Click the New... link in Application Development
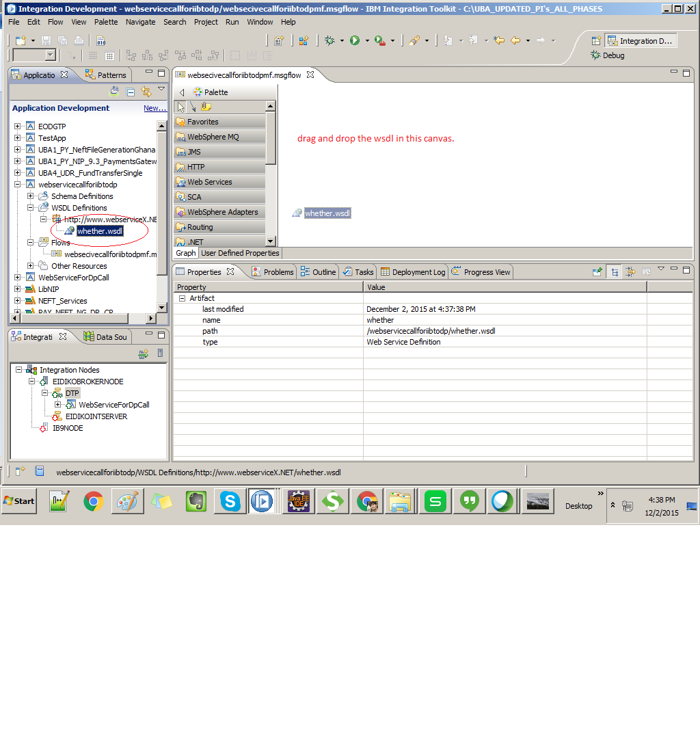Viewport: 700px width, 733px height. (x=155, y=108)
